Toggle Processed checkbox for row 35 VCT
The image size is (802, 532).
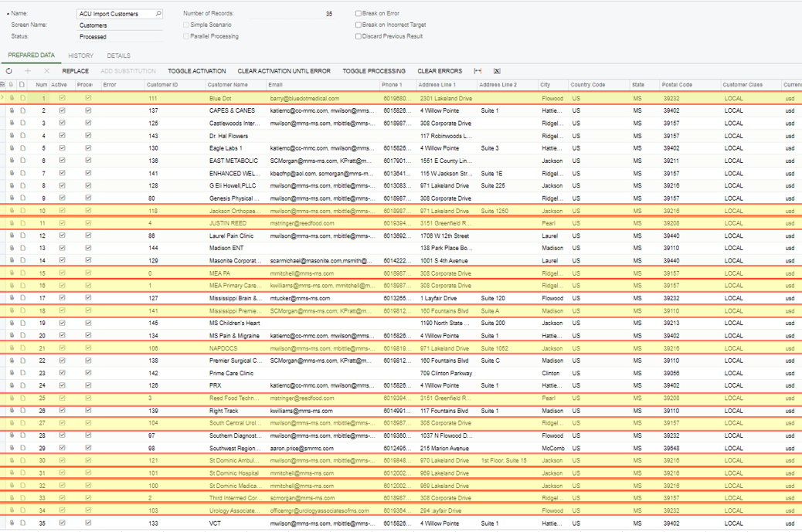click(89, 523)
